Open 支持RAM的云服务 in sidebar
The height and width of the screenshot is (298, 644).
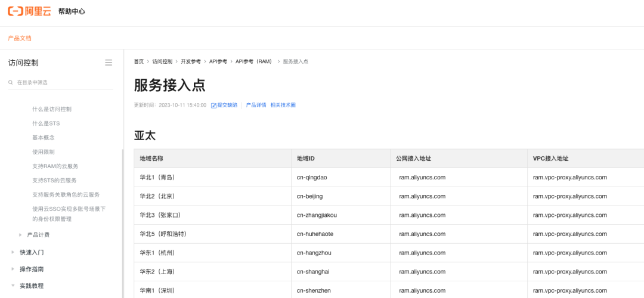pyautogui.click(x=55, y=166)
